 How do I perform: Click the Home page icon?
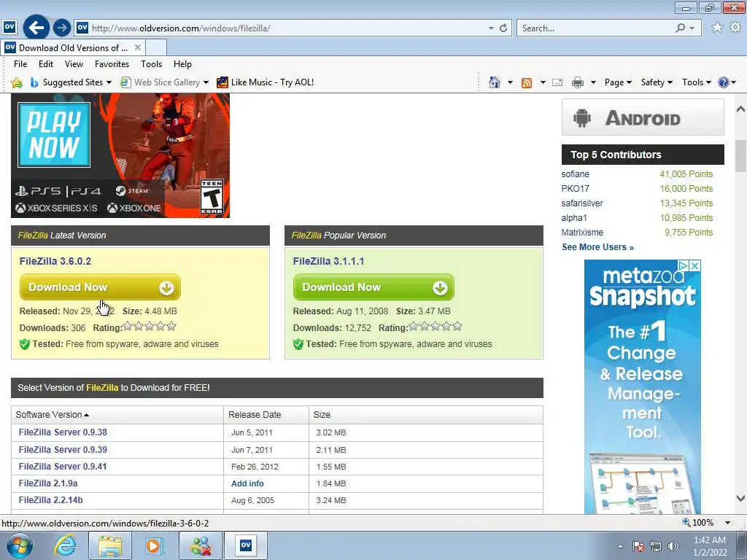(495, 82)
